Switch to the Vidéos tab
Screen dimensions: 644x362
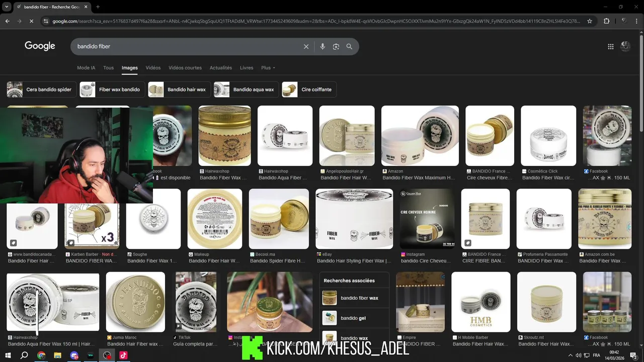[153, 68]
